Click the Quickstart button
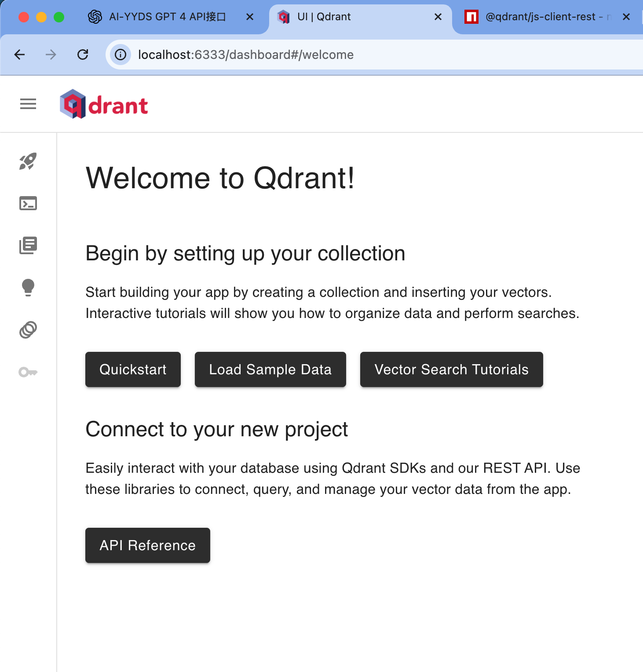The height and width of the screenshot is (672, 643). point(133,369)
